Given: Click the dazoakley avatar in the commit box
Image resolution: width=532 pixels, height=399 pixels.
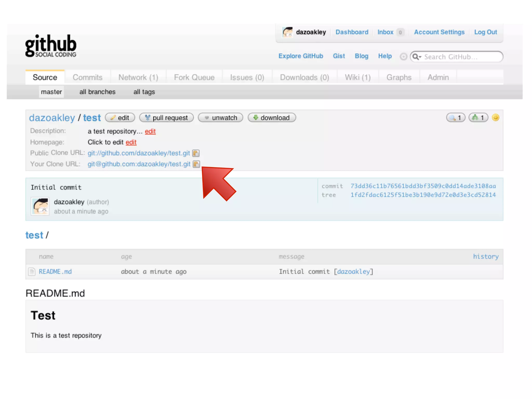Looking at the screenshot, I should point(40,206).
